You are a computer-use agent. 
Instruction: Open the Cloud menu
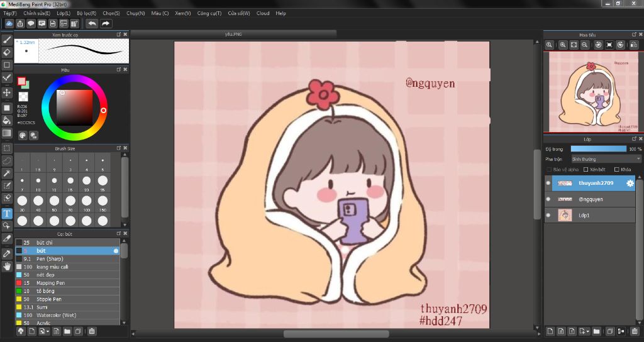point(263,13)
